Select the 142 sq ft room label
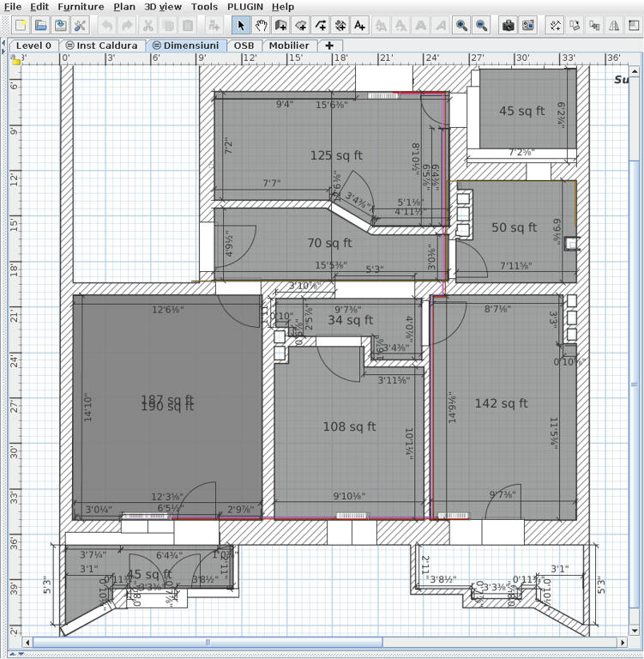 pos(501,403)
